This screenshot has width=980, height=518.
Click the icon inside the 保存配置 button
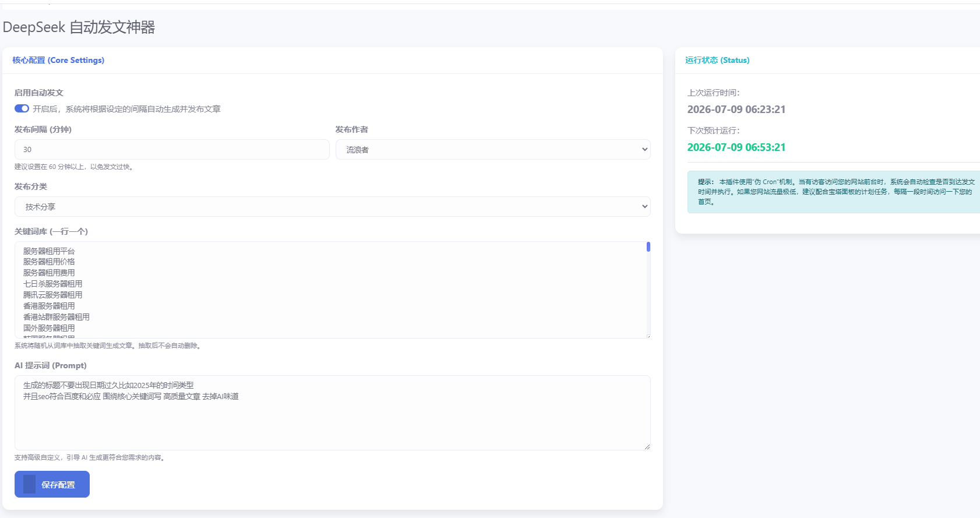[29, 484]
